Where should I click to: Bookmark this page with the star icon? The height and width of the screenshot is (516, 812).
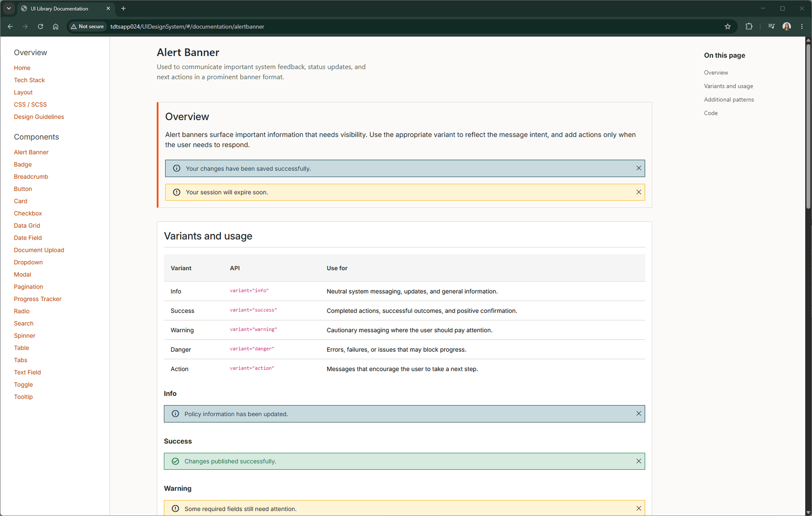(727, 26)
